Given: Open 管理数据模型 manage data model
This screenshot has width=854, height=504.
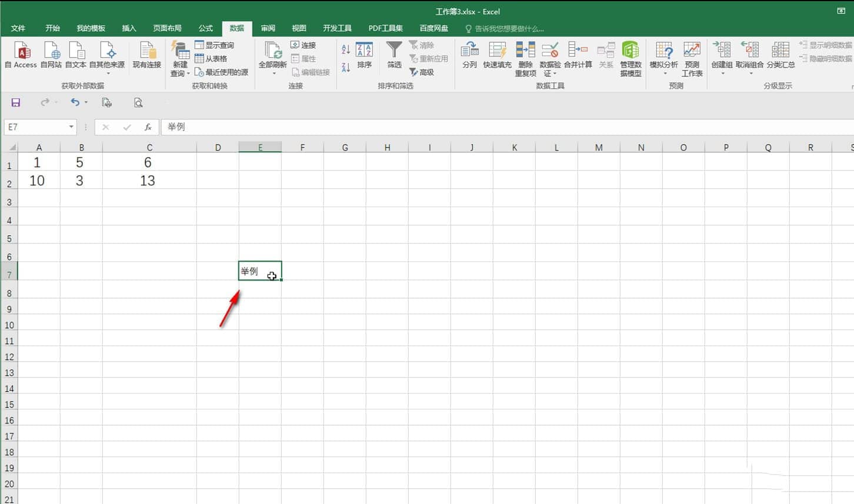Looking at the screenshot, I should click(x=631, y=59).
